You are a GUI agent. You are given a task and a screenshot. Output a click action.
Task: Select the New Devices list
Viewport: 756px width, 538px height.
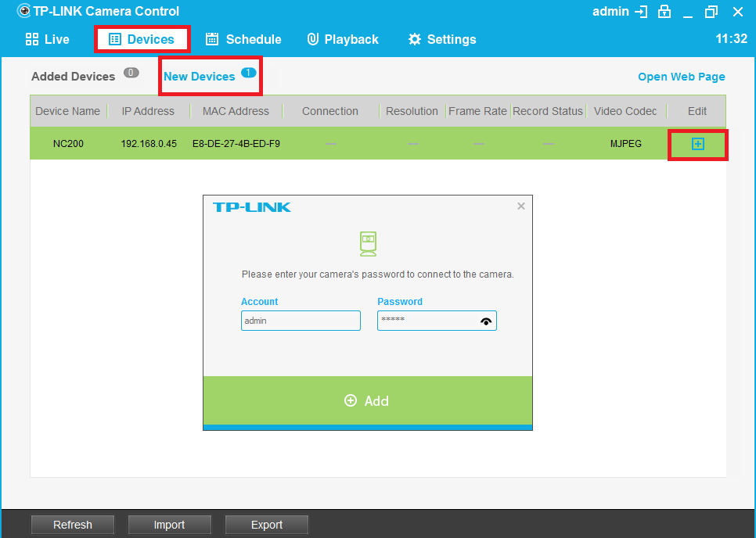pyautogui.click(x=200, y=77)
